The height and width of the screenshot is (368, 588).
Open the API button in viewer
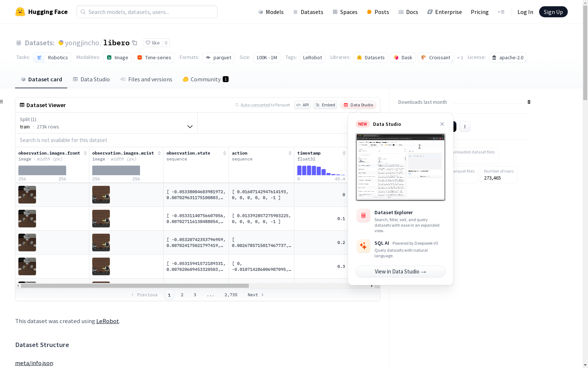point(302,105)
